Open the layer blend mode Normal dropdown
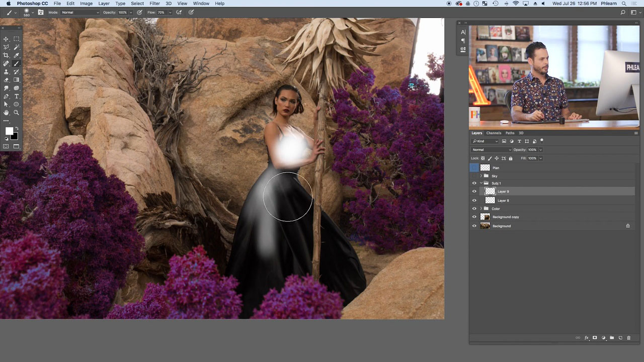Image resolution: width=644 pixels, height=362 pixels. tap(492, 150)
